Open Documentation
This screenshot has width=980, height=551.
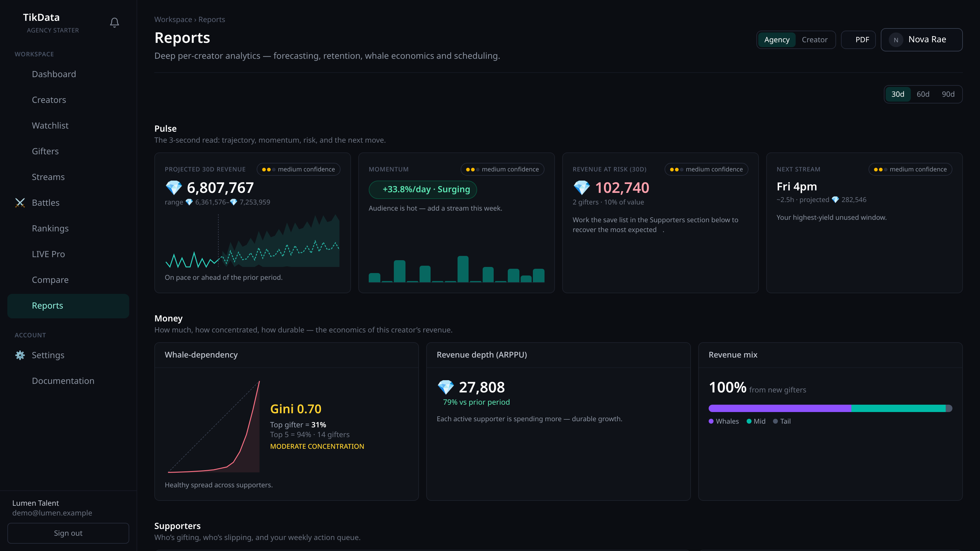tap(68, 381)
